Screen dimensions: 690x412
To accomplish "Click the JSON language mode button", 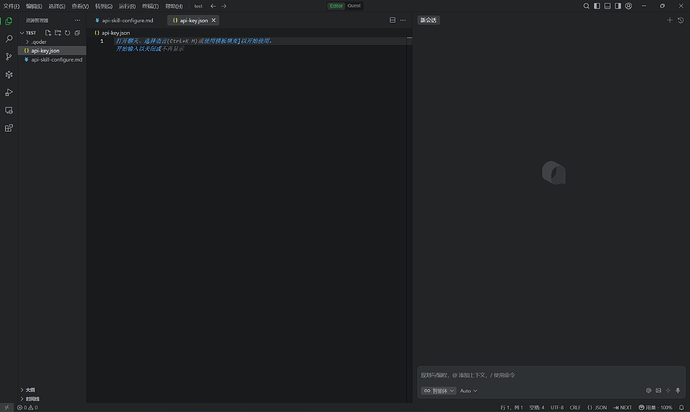I will click(599, 407).
